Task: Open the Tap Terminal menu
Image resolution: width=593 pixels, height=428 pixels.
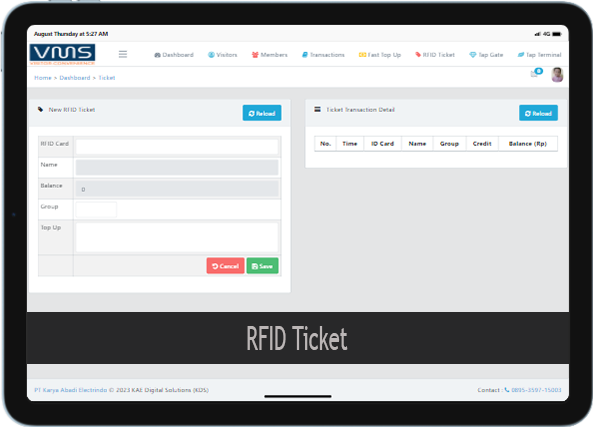Action: tap(540, 55)
